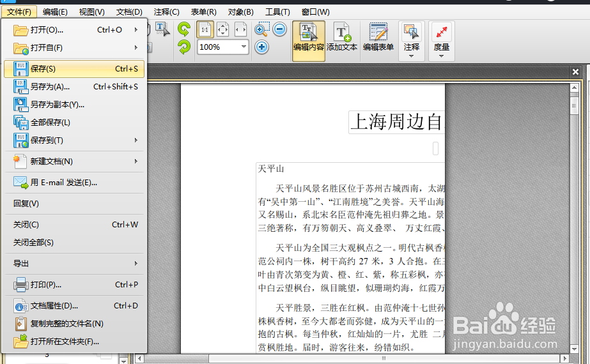Click the 打印(P)... printer icon
The height and width of the screenshot is (364, 590).
coord(20,285)
